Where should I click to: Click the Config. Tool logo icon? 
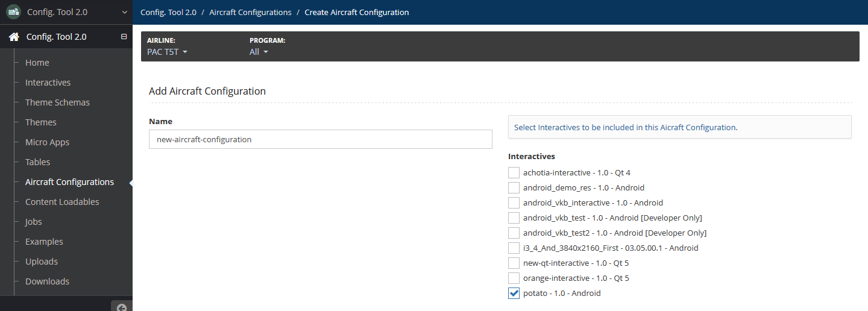13,11
